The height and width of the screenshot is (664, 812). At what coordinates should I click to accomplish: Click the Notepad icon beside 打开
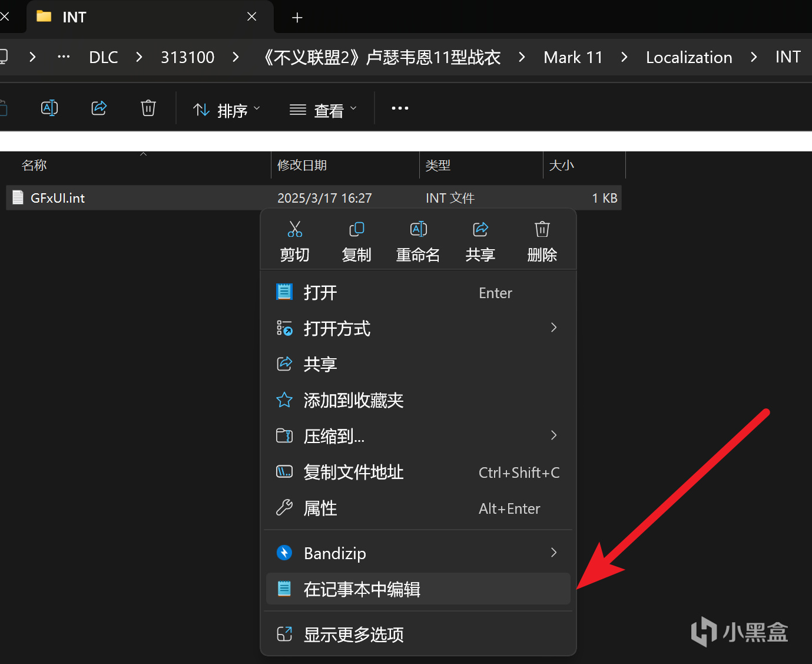pos(284,292)
